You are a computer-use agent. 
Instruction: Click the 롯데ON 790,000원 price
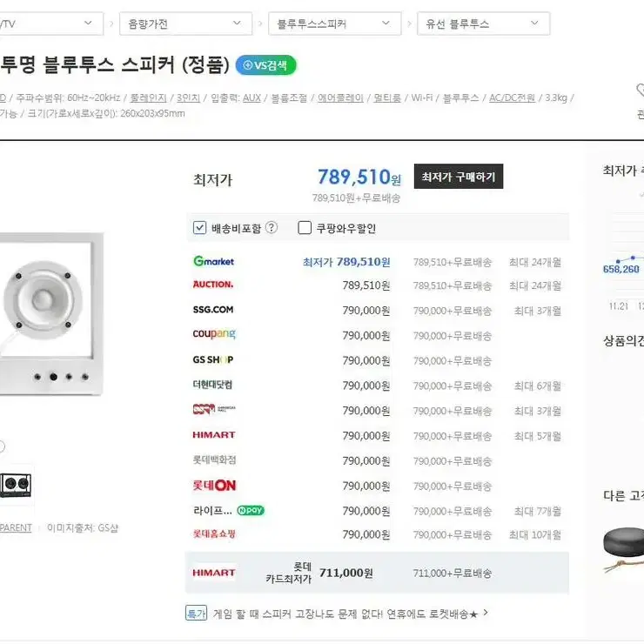coord(366,486)
